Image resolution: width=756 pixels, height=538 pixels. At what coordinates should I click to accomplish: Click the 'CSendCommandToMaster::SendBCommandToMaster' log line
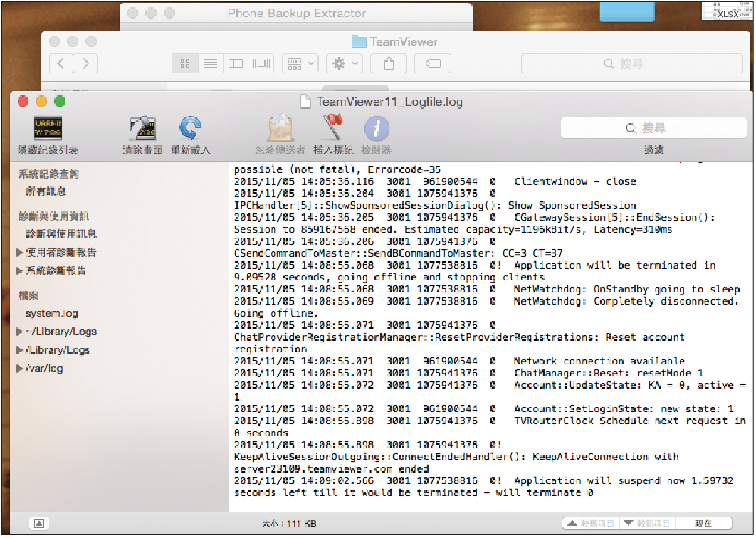pos(398,253)
